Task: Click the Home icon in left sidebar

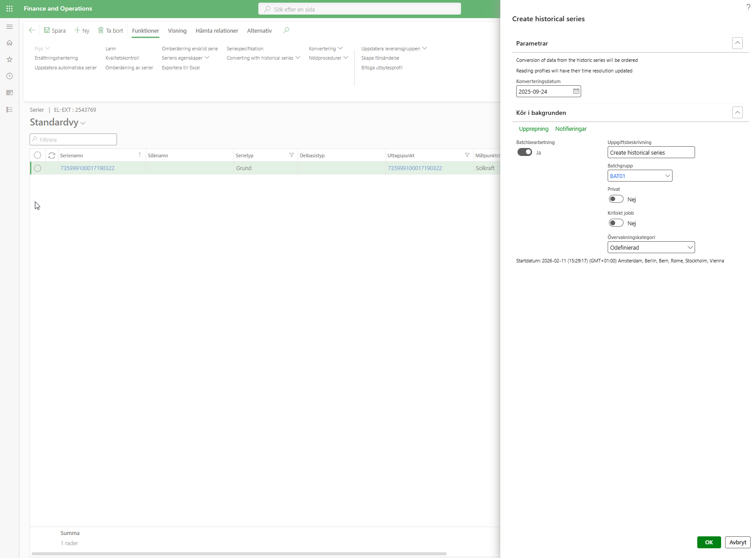Action: (9, 43)
